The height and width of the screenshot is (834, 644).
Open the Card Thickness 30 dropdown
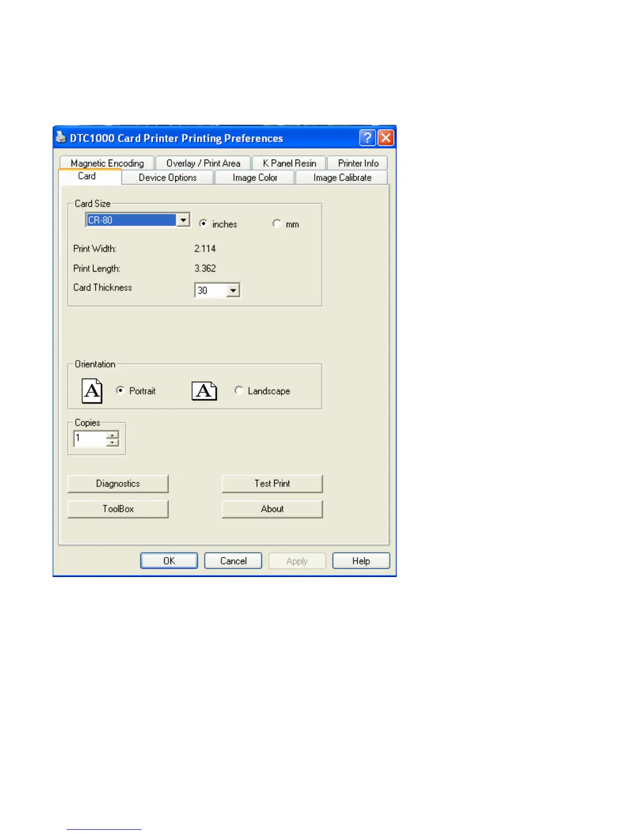(233, 290)
